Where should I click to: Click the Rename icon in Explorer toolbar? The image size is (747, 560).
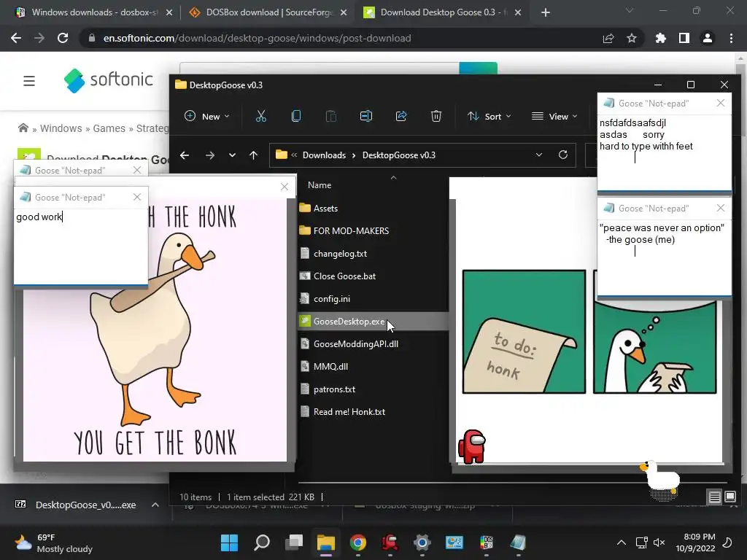pos(366,116)
